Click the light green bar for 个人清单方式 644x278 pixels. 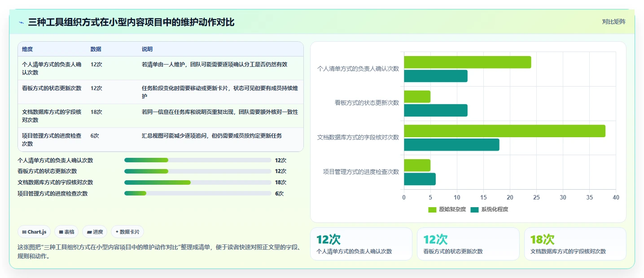pyautogui.click(x=468, y=62)
